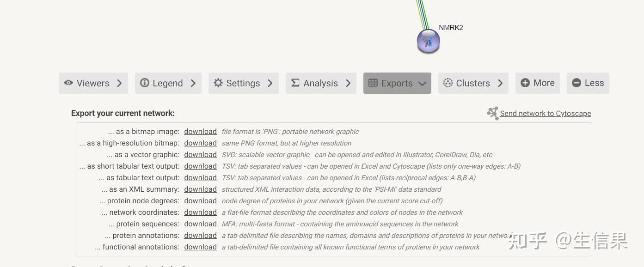Expand the Viewers section chevron
The height and width of the screenshot is (267, 644).
[119, 83]
